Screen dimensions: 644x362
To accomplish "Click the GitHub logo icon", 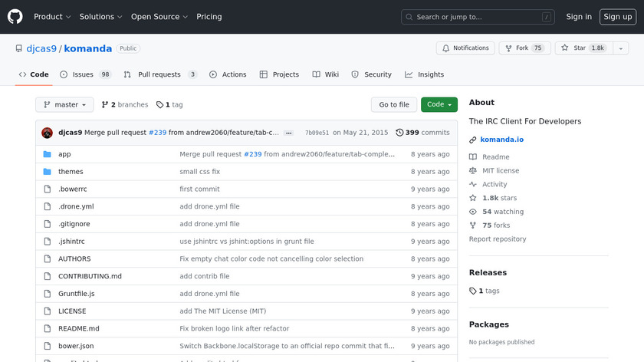I will point(15,16).
